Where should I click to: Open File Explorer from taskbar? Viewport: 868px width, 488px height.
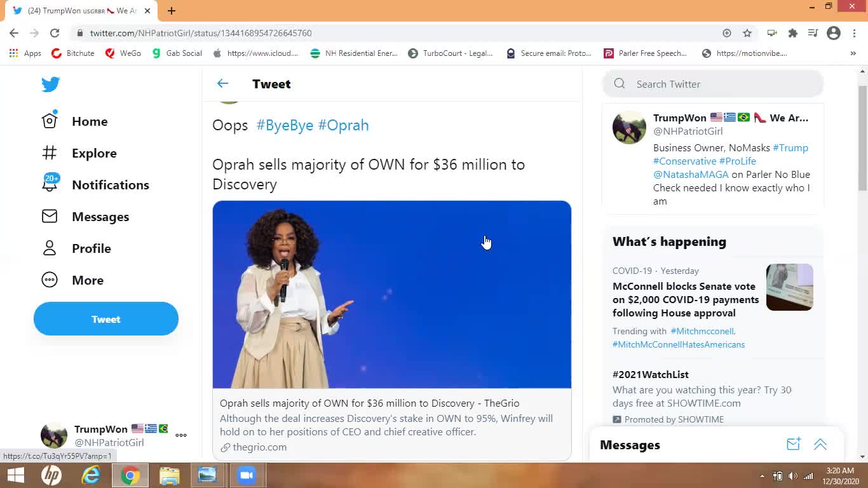[x=170, y=475]
